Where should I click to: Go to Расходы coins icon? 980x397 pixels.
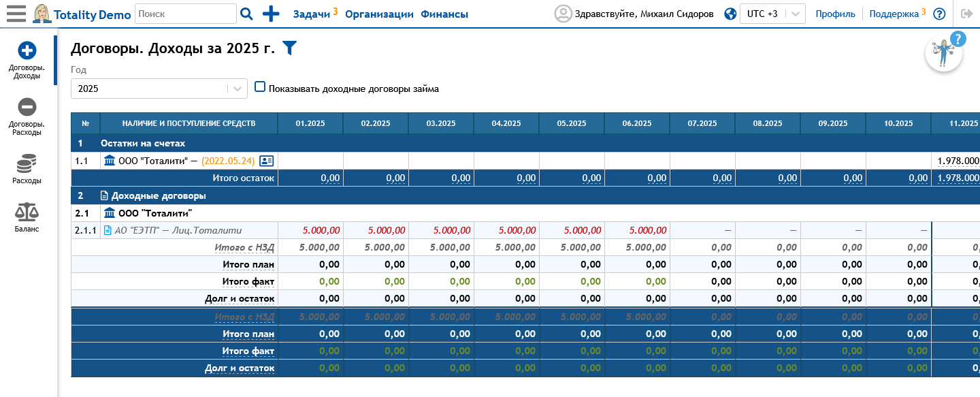click(x=27, y=168)
